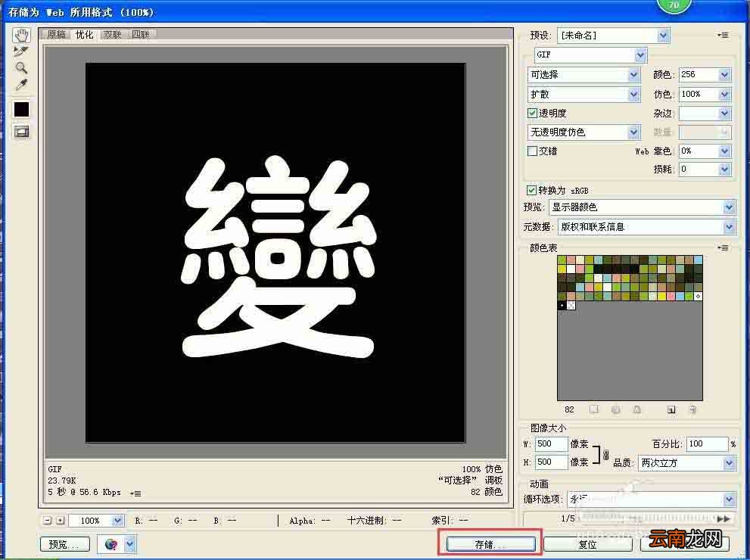Open the 扩散 dither method dropdown
750x560 pixels.
tap(584, 95)
